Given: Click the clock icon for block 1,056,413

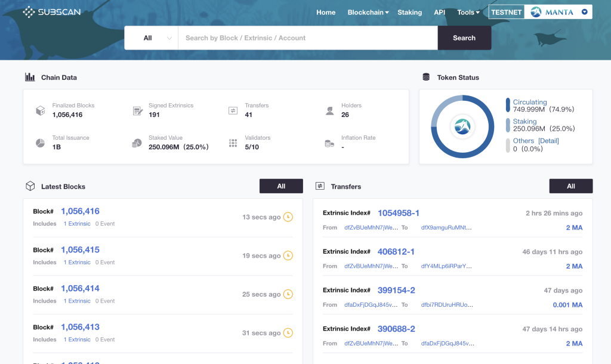Looking at the screenshot, I should click(x=288, y=332).
